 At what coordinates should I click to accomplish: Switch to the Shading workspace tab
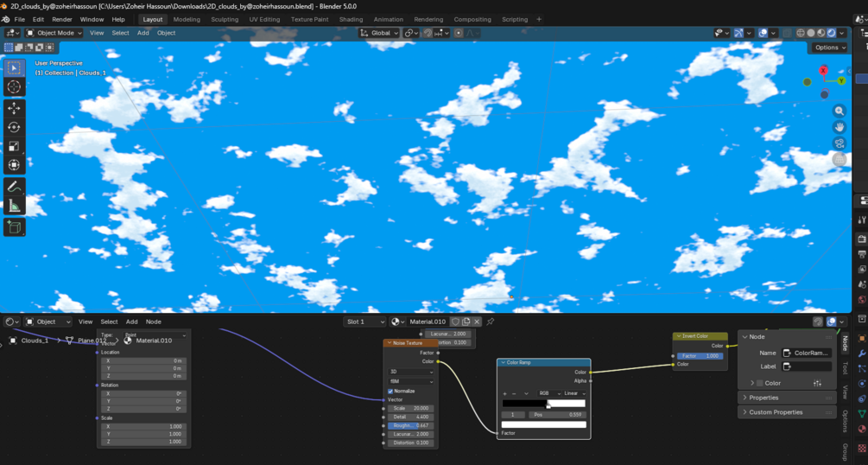point(351,19)
